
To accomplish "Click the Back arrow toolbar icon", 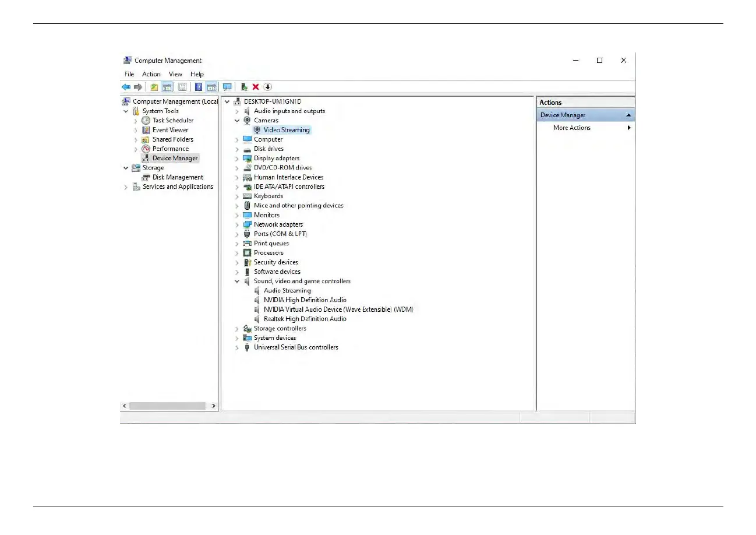I will click(126, 87).
